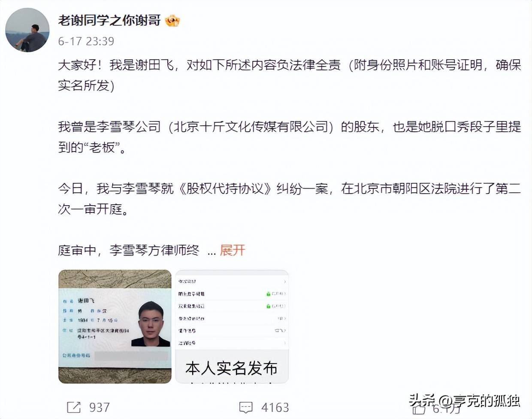Click the top row chevron in settings thumbnail
This screenshot has width=532, height=419.
(285, 282)
